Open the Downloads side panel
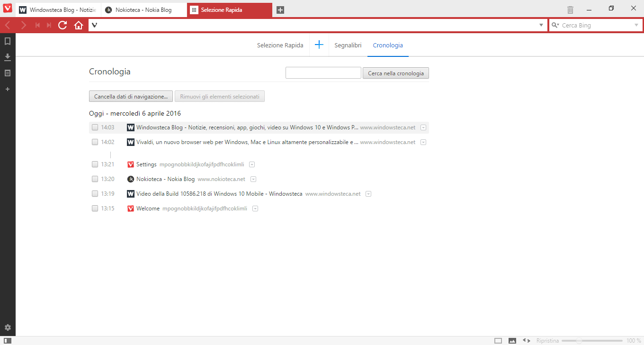The width and height of the screenshot is (644, 345). point(8,57)
